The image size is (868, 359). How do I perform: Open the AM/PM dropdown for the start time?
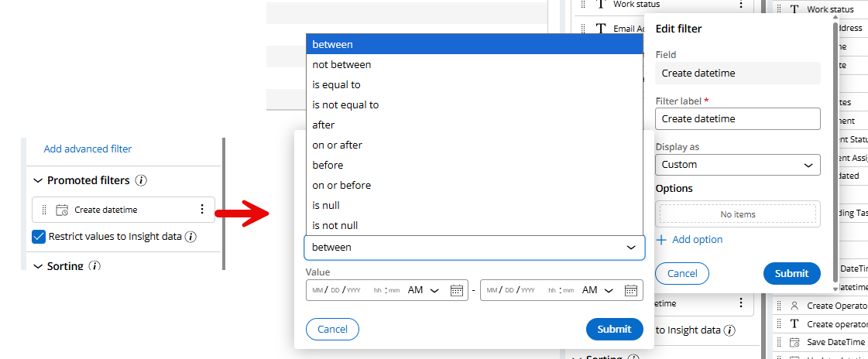(424, 290)
